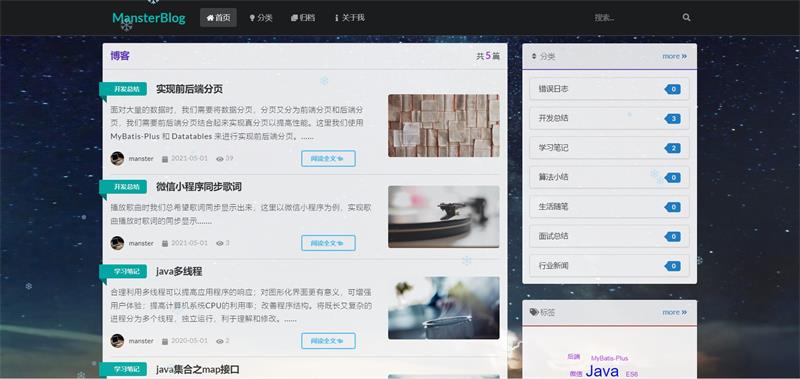Viewport: 800px width, 379px height.
Task: Click date 2021-05-01 on 微信小程序同步歌词
Action: (189, 243)
